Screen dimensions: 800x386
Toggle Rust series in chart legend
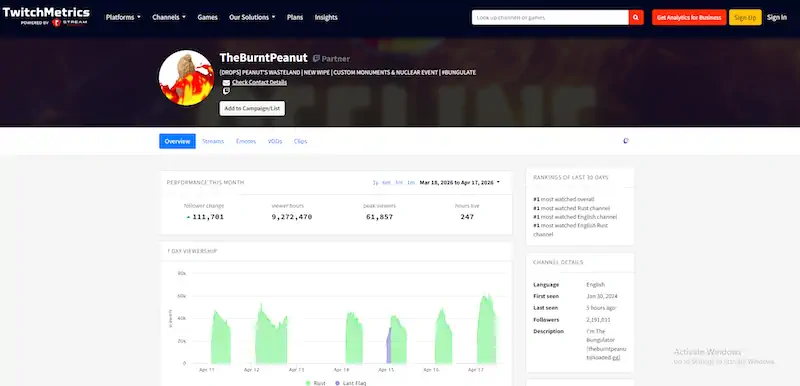click(316, 382)
